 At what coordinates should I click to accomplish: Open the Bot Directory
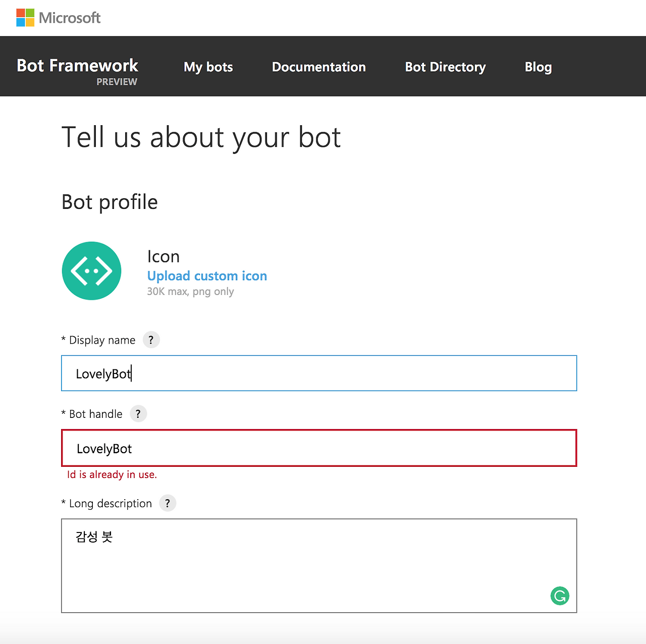445,67
